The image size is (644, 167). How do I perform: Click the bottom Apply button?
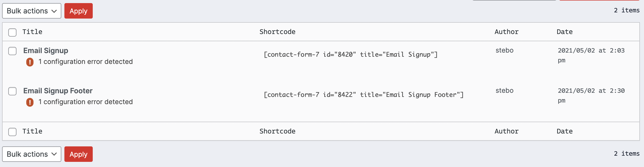point(79,154)
